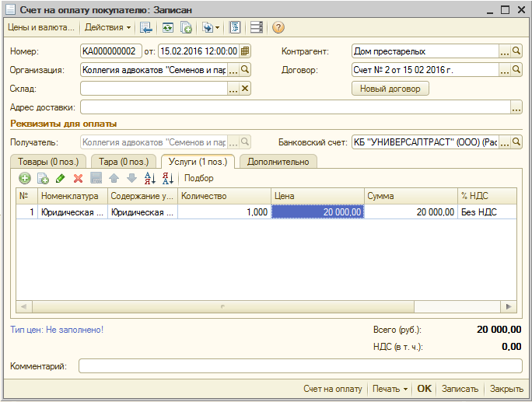Open the Печать dropdown

tap(390, 389)
